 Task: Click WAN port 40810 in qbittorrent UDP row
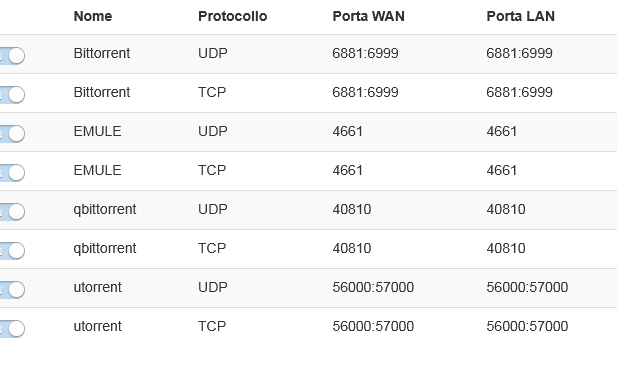(351, 209)
